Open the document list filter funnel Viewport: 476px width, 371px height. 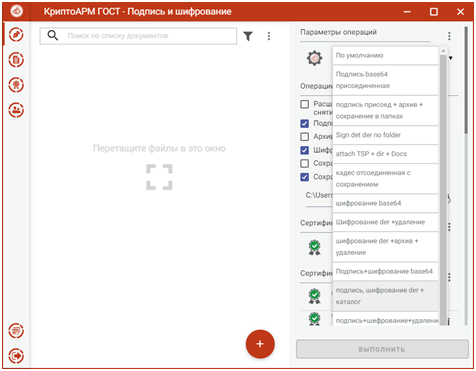(x=248, y=36)
